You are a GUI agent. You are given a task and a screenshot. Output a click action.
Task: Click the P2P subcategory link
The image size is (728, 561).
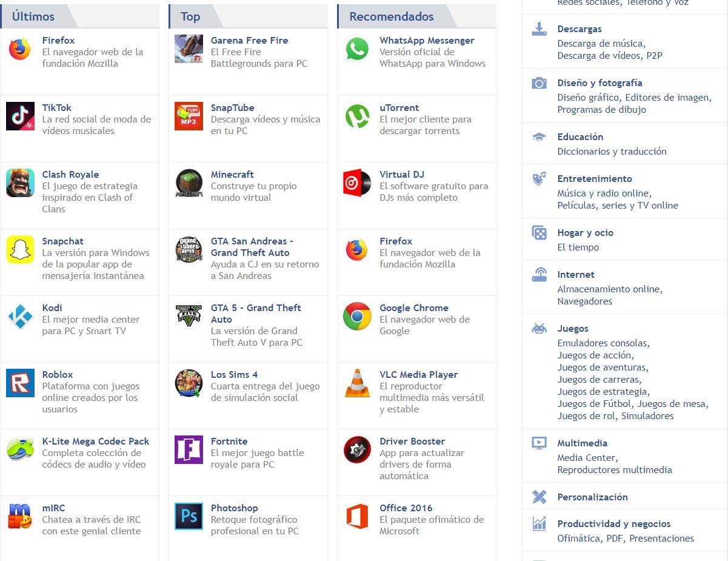[x=655, y=56]
